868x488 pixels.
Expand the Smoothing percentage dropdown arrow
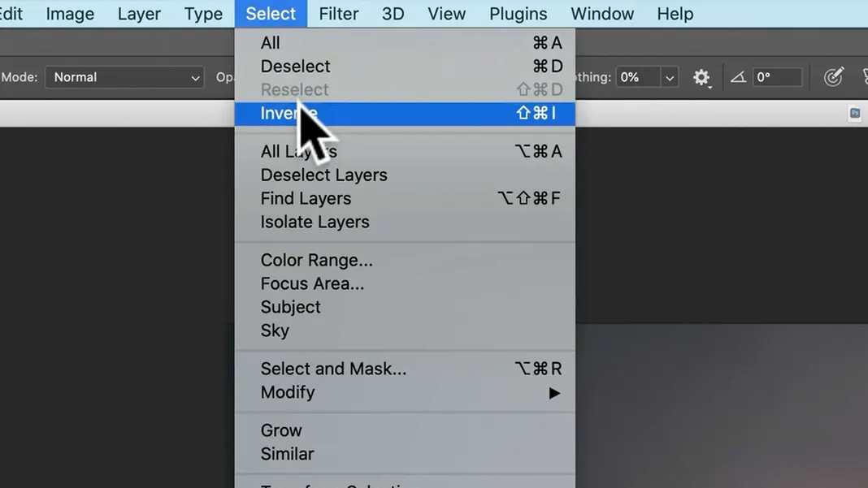point(669,78)
